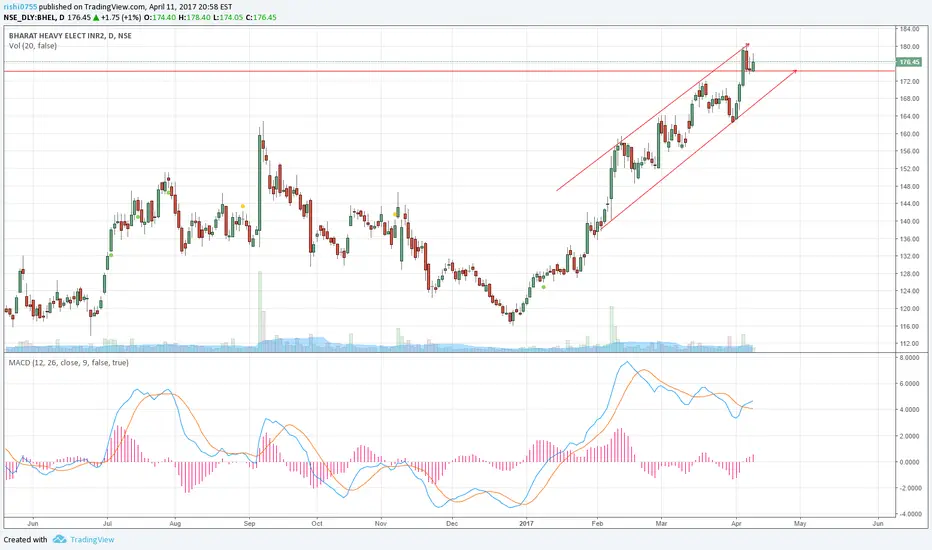Click the 180.00 price axis label
Image resolution: width=932 pixels, height=550 pixels.
tap(910, 46)
